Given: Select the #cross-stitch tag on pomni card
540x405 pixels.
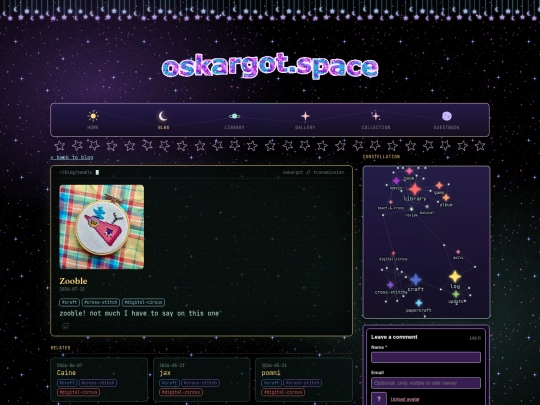Looking at the screenshot, I should coord(303,383).
